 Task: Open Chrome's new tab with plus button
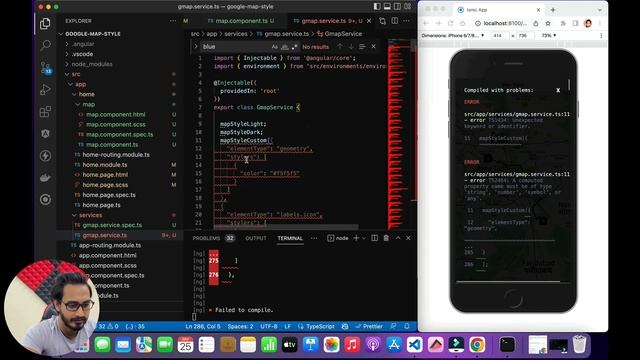click(x=553, y=10)
